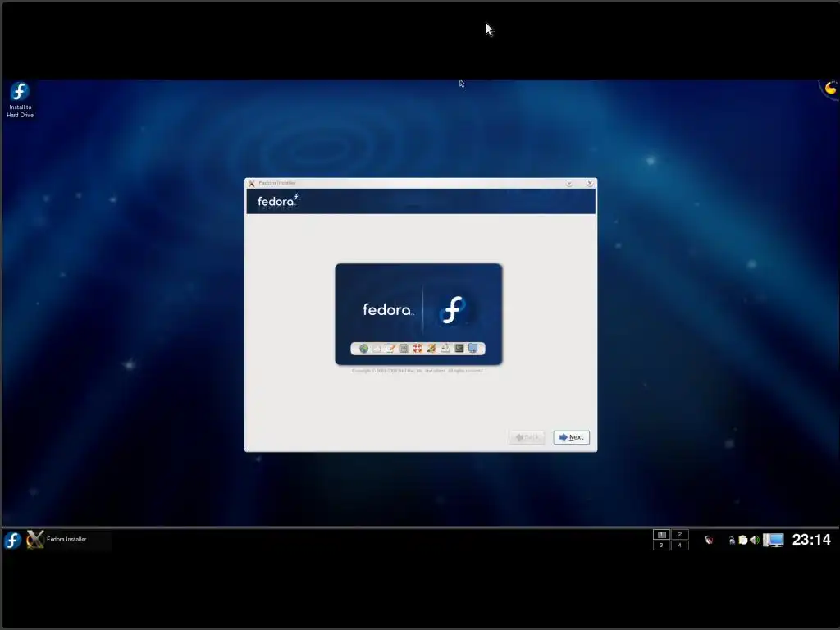Click the monitor display icon in the system tray
The height and width of the screenshot is (630, 840).
[773, 540]
